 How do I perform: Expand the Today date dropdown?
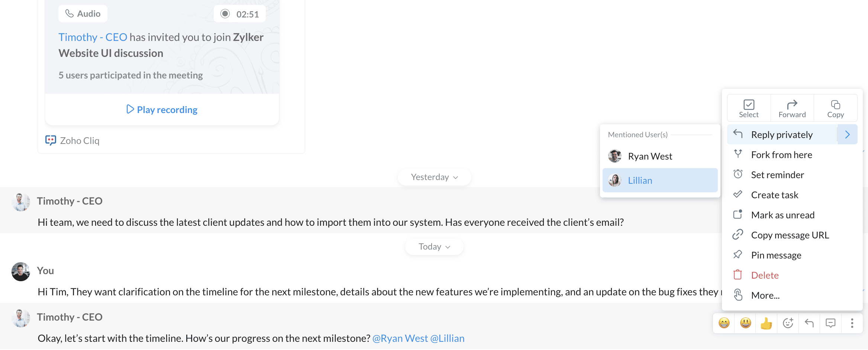[x=434, y=247]
